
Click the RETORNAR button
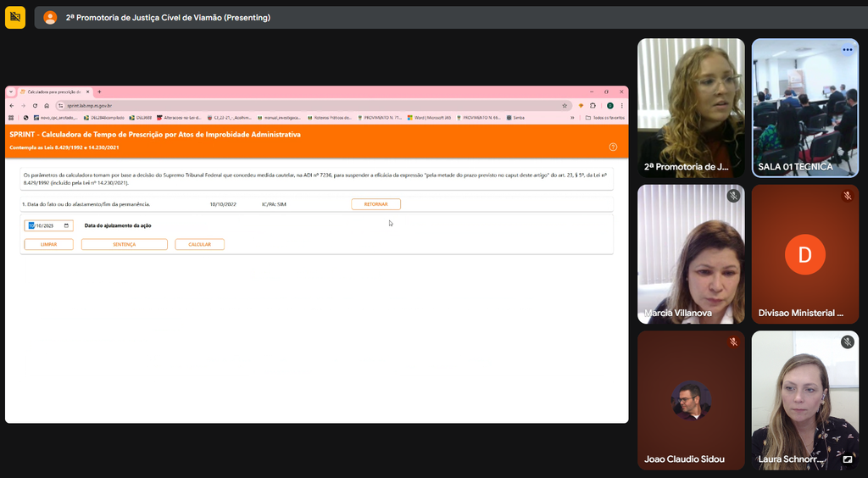[x=376, y=204]
